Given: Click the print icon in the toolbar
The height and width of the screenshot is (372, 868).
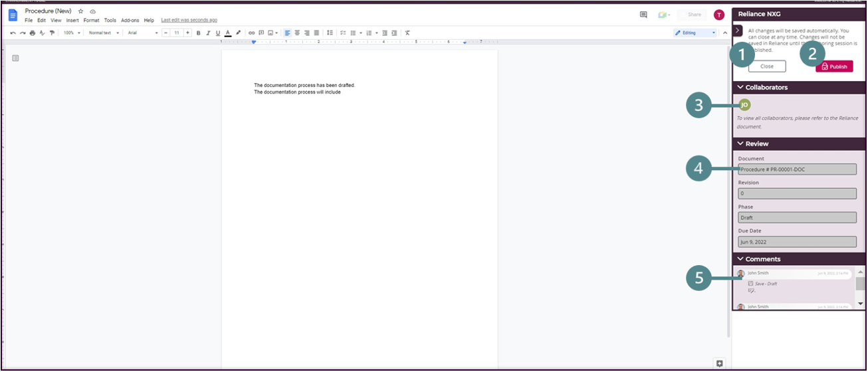Looking at the screenshot, I should tap(32, 33).
